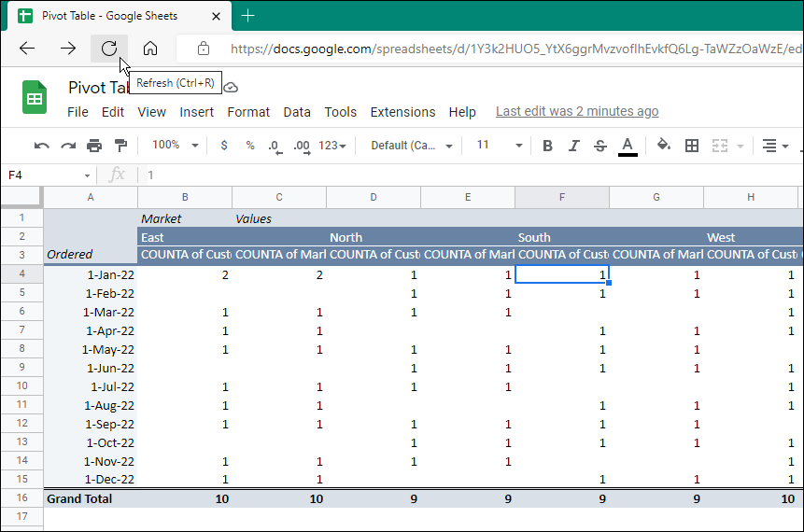This screenshot has height=532, width=804.
Task: Click the Undo arrow in toolbar
Action: [41, 146]
